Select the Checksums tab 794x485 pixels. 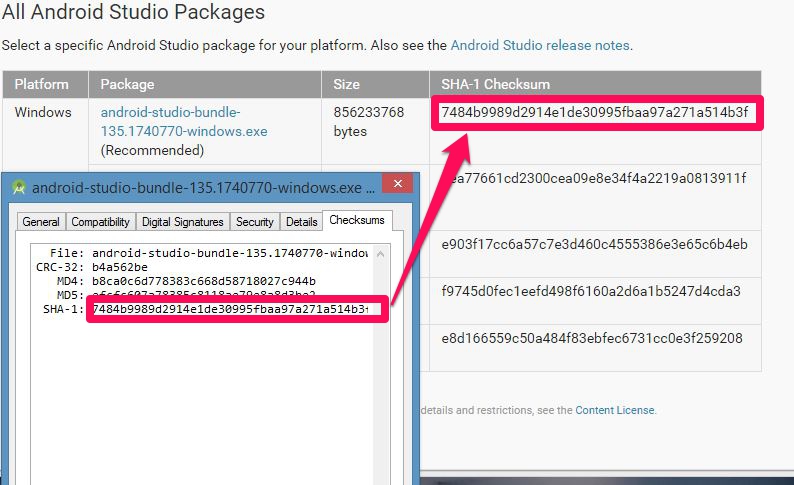point(356,221)
